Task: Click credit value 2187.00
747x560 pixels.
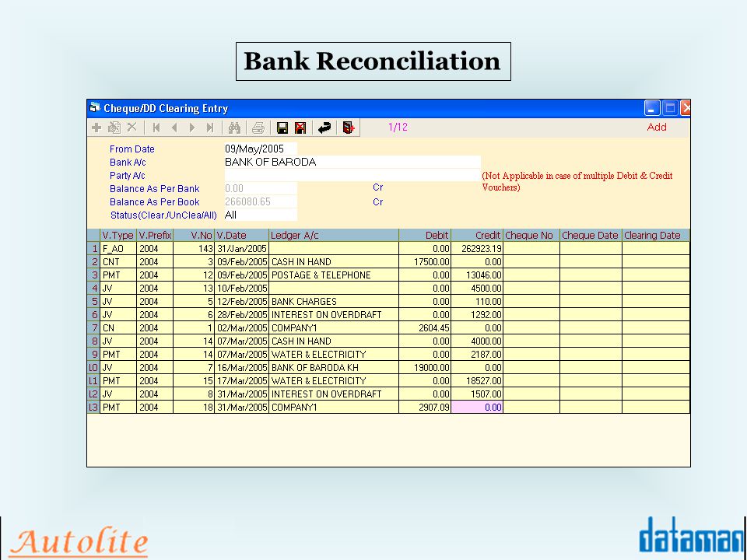Action: (x=477, y=355)
